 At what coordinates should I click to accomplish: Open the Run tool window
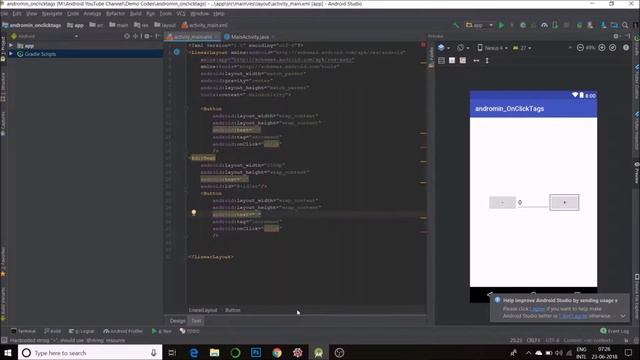(x=162, y=331)
